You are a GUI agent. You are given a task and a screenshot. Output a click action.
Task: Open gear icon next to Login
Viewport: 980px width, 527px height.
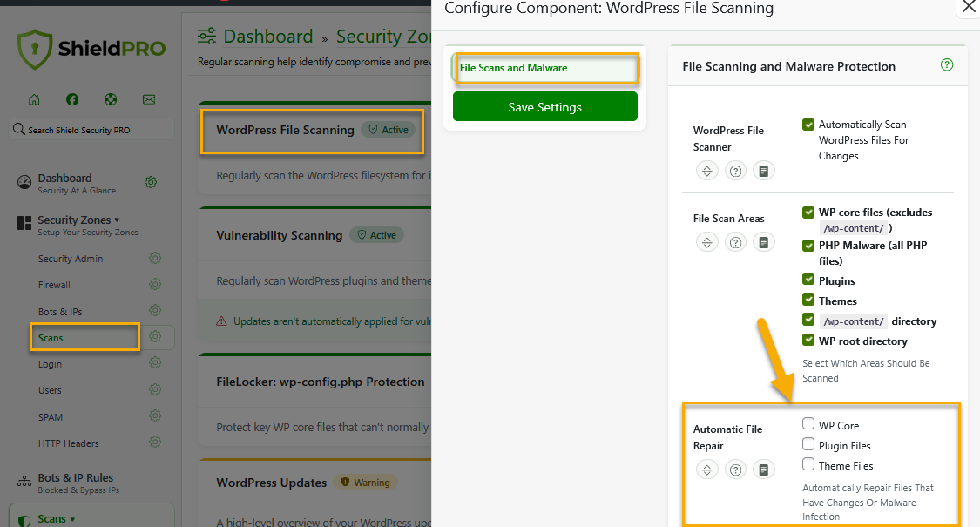coord(155,363)
